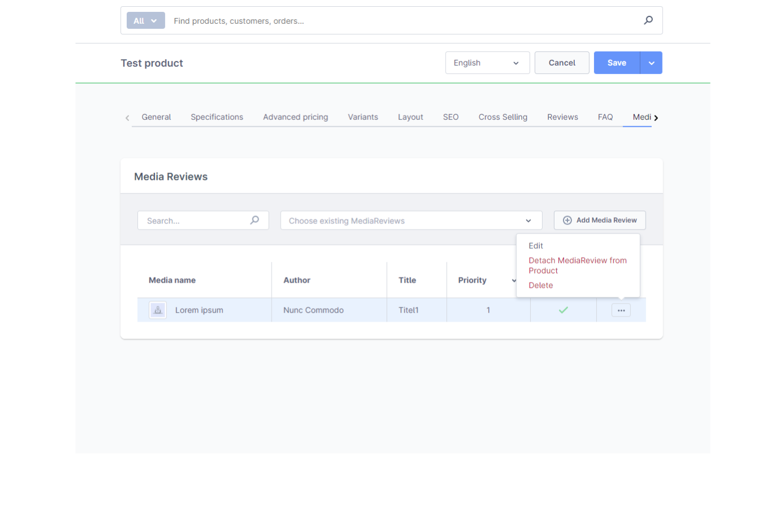
Task: Select the Variants tab
Action: (363, 117)
